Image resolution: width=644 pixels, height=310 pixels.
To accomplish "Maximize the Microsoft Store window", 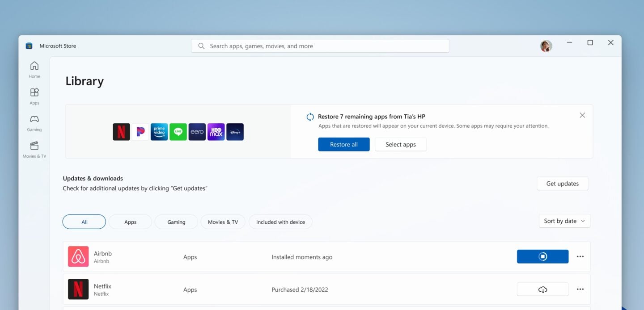I will pos(590,42).
